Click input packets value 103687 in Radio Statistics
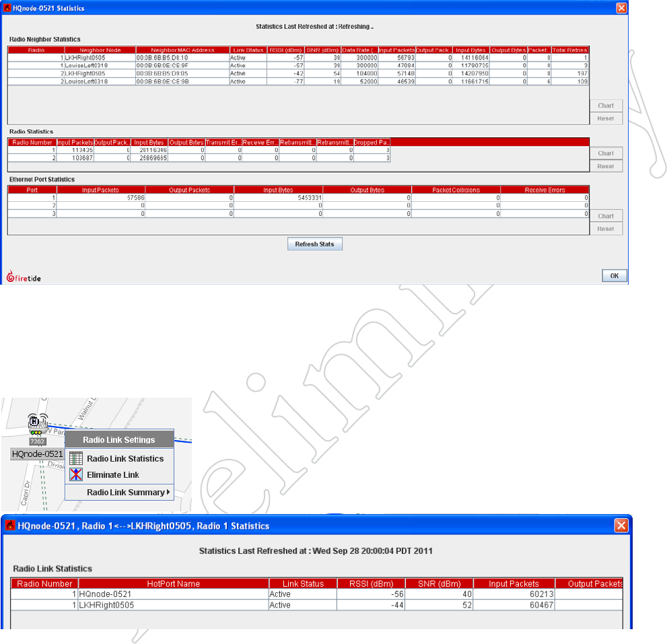Screen dimensions: 667x644 83,158
